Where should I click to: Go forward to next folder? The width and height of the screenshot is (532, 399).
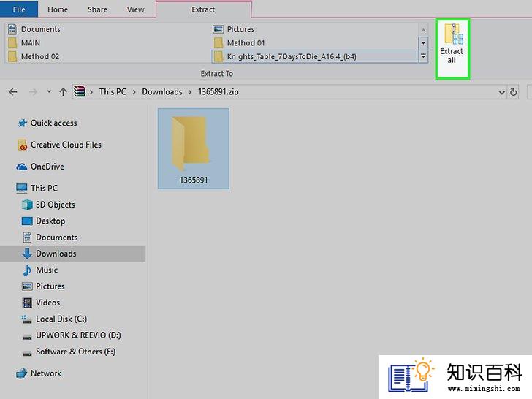(33, 92)
